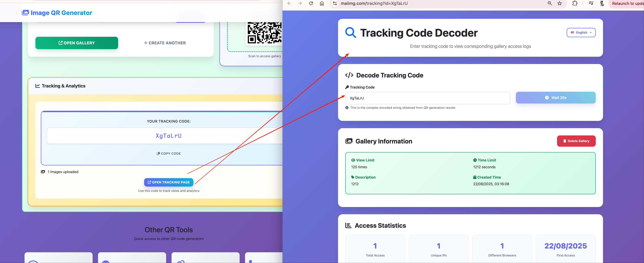This screenshot has width=644, height=263.
Task: Toggle the bookmark star in the address bar
Action: [560, 3]
